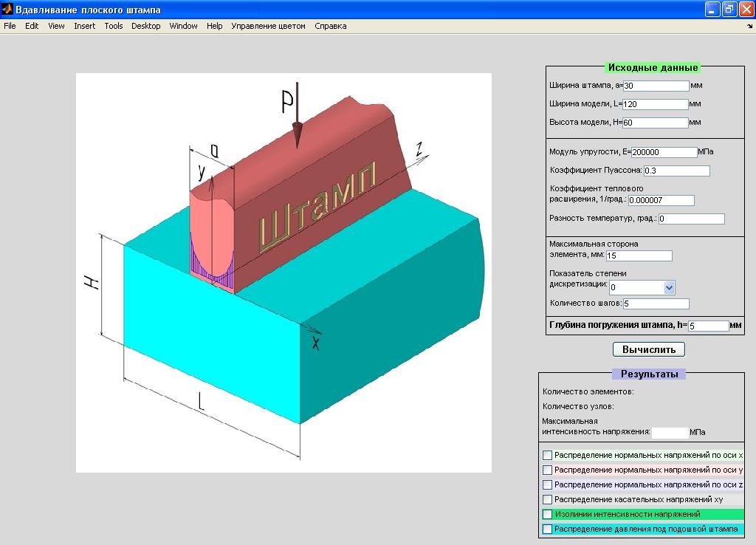Open the Insert menu

pos(84,26)
